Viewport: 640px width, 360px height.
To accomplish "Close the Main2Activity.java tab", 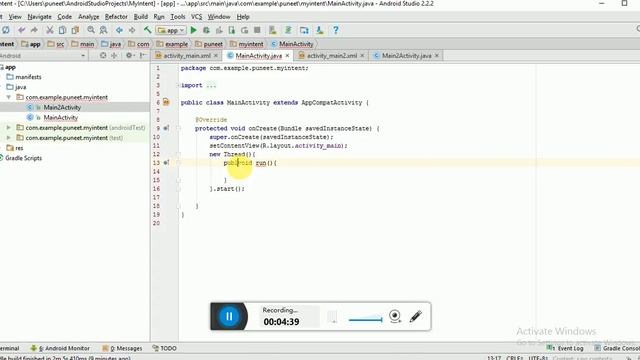I will point(437,56).
